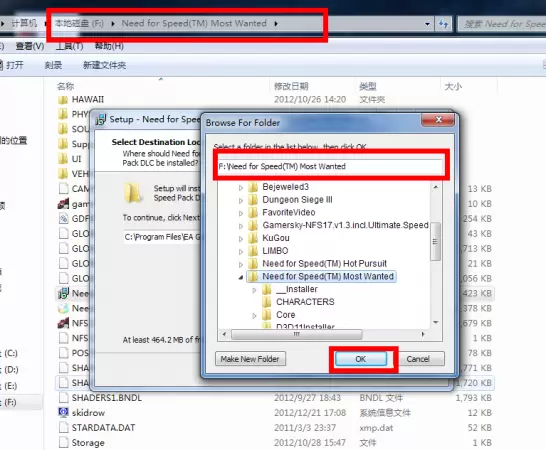Click the STARDATA.DAT file icon
Screen dimensions: 546x450
click(63, 427)
